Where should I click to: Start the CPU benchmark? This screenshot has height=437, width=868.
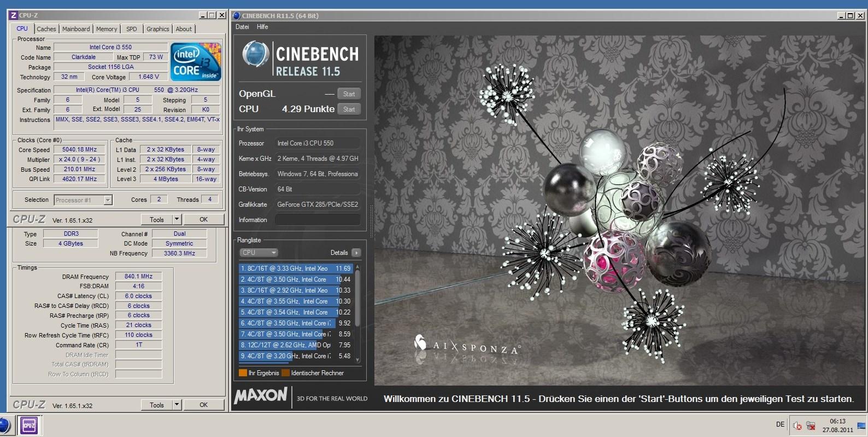click(349, 109)
